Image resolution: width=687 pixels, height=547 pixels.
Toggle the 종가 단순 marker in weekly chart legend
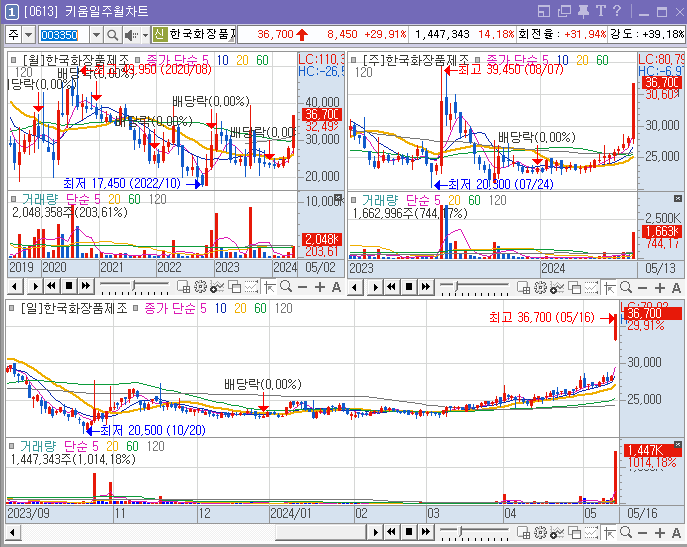pos(478,60)
